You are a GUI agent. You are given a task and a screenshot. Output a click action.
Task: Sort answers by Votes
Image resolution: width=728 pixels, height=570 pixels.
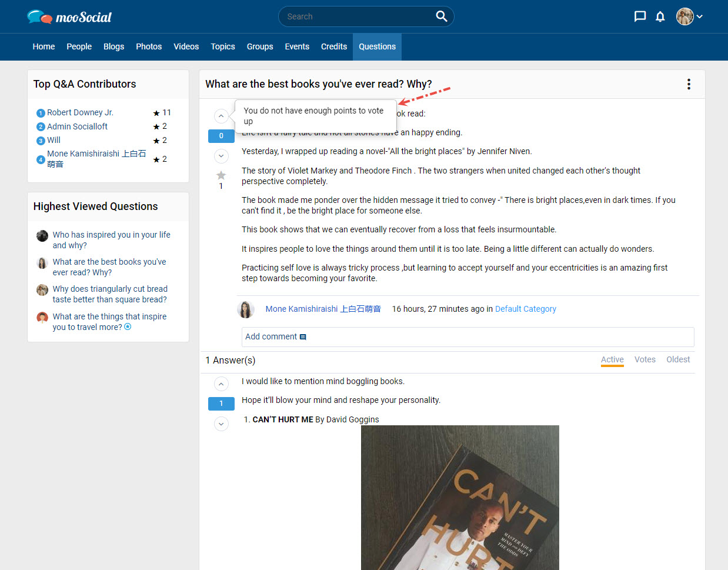(x=645, y=359)
